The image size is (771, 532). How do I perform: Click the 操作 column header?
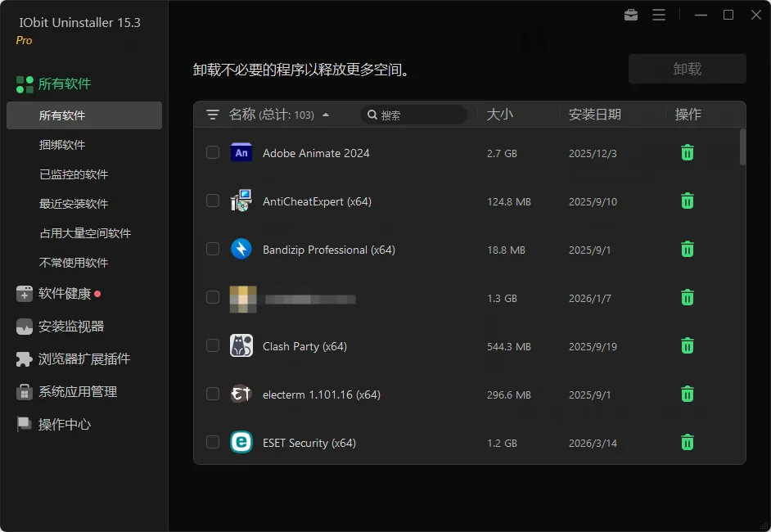click(x=688, y=115)
